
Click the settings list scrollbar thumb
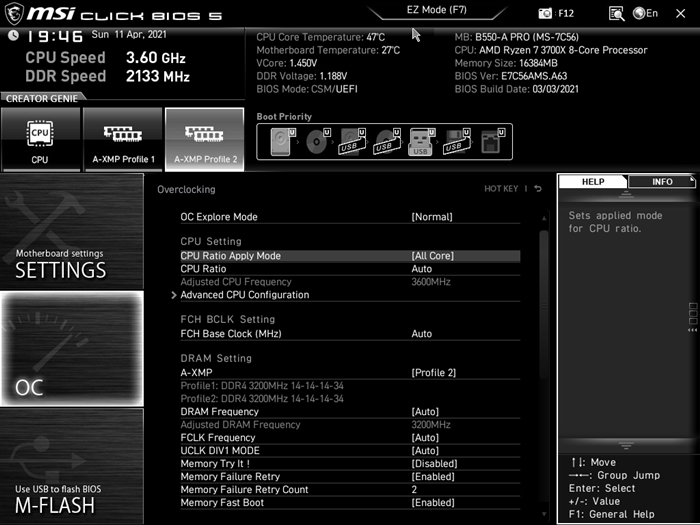click(x=544, y=305)
